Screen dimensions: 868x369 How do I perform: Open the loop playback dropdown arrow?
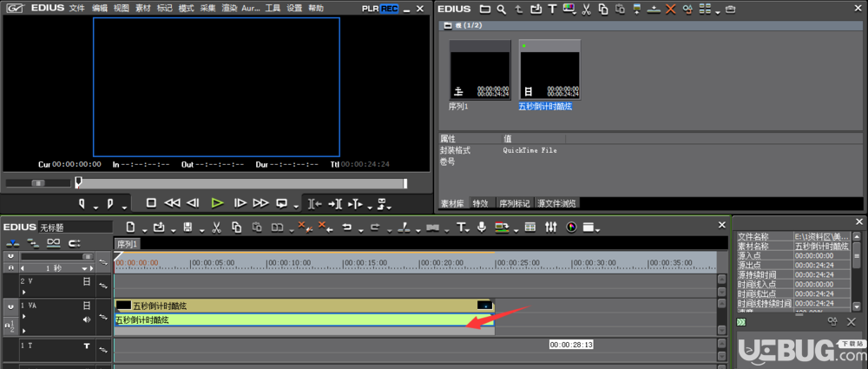(x=296, y=207)
